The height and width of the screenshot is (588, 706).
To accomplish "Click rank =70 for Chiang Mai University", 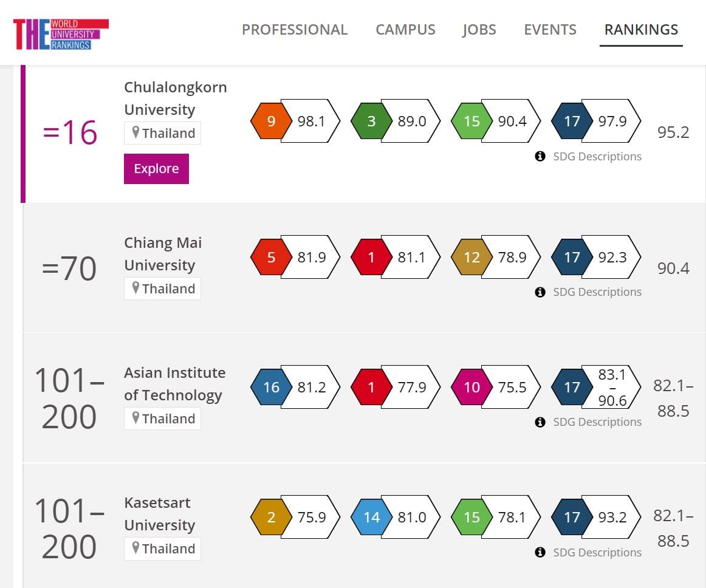I will pyautogui.click(x=69, y=268).
